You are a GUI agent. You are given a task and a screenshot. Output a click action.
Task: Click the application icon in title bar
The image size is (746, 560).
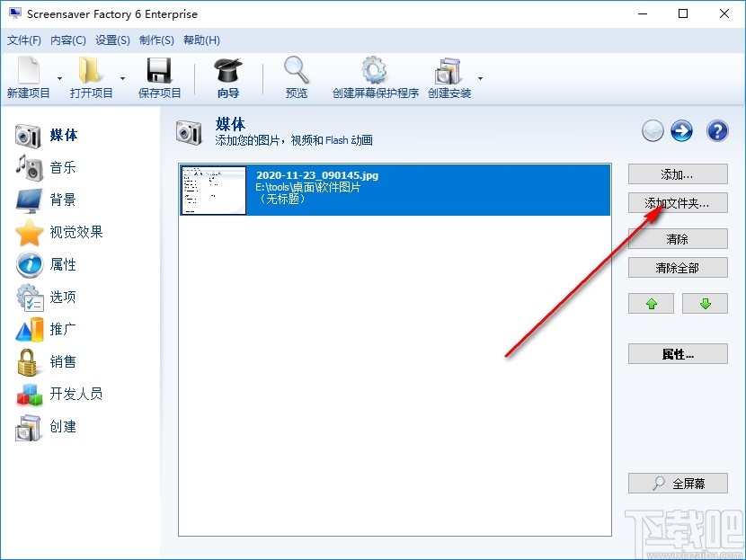[x=14, y=13]
